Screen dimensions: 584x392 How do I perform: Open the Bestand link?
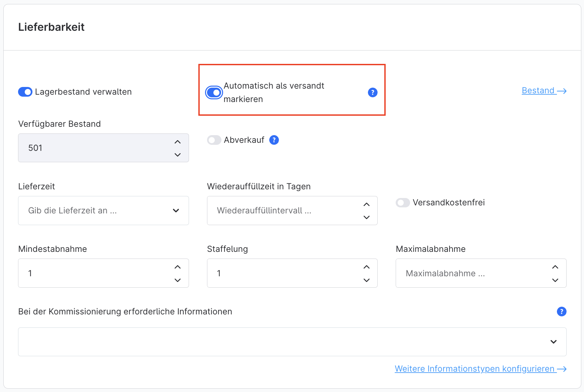(x=539, y=90)
